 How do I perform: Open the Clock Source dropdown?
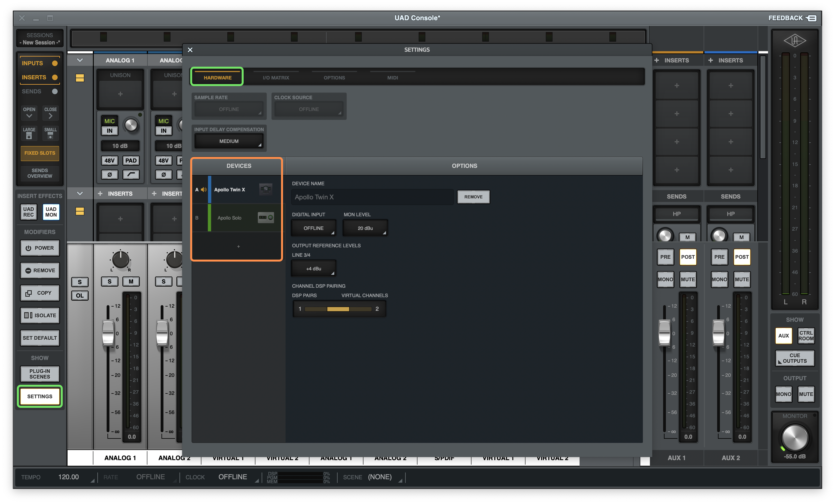click(309, 109)
